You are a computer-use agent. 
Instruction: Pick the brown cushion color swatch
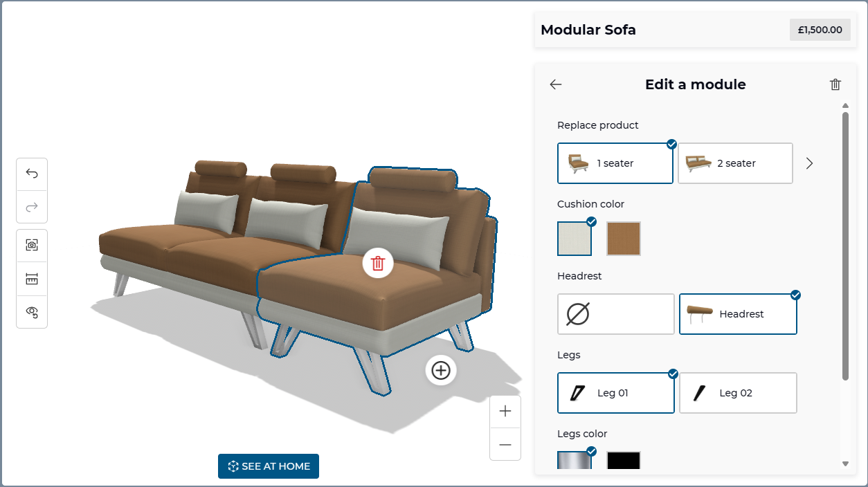click(624, 239)
